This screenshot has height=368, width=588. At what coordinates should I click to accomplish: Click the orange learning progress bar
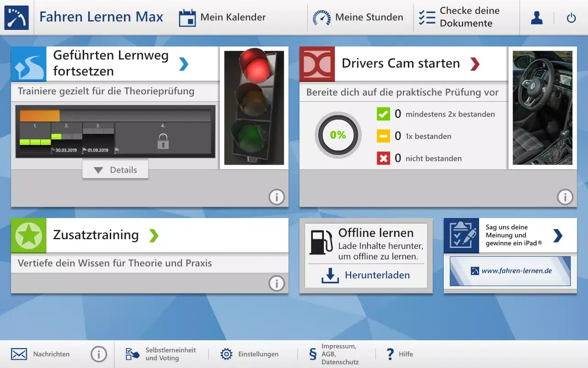tap(40, 115)
